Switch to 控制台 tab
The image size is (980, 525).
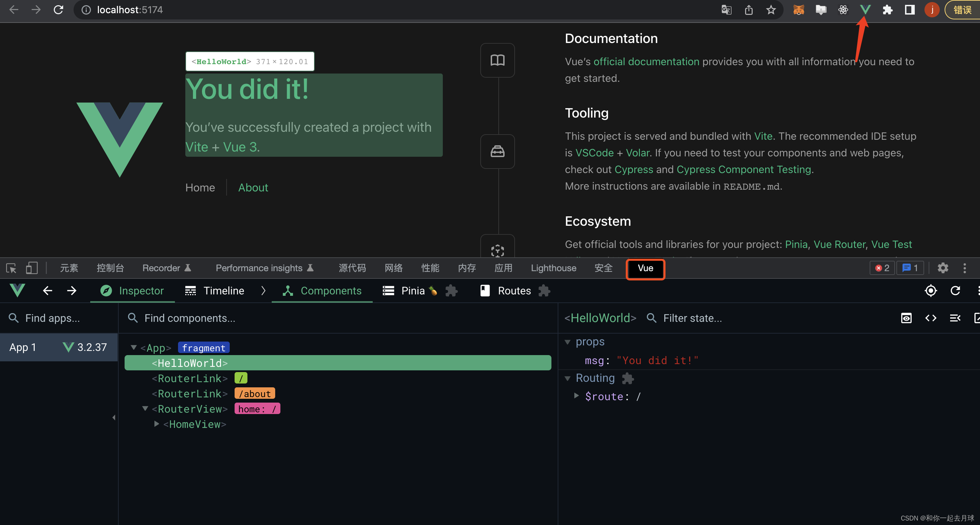[x=110, y=268]
